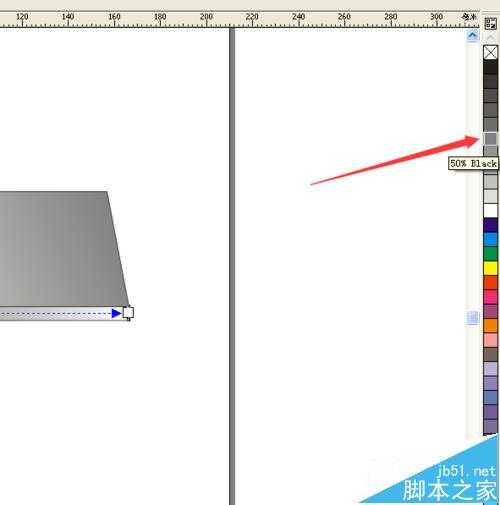
Task: Choose the light Pink swatch
Action: [x=490, y=340]
